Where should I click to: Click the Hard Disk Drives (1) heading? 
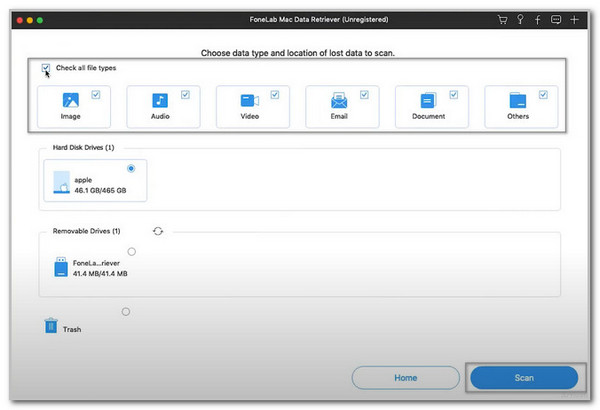tap(83, 147)
